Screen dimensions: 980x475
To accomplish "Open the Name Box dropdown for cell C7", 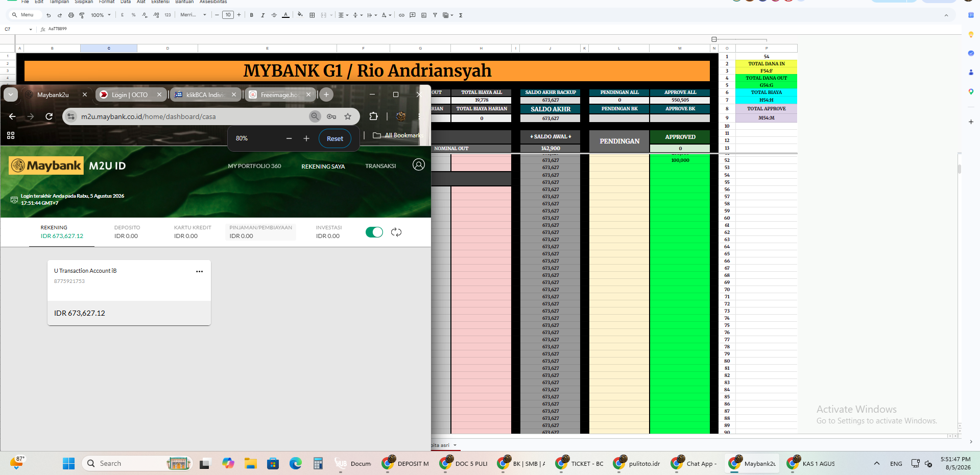I will (31, 30).
